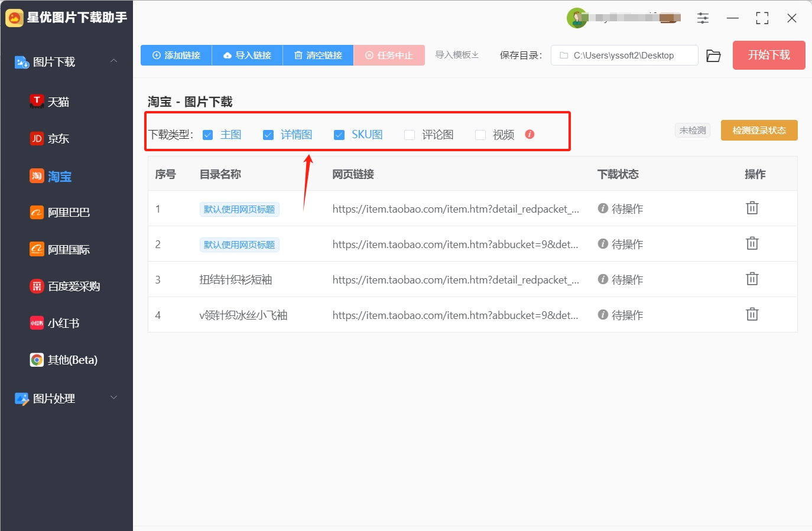Click the URL in row 1
812x531 pixels.
(x=456, y=209)
